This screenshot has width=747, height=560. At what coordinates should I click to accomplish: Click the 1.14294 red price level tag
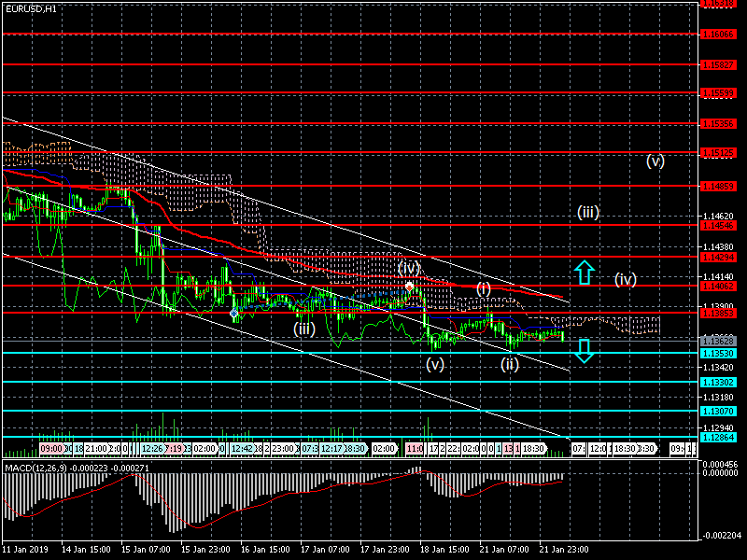coord(722,257)
